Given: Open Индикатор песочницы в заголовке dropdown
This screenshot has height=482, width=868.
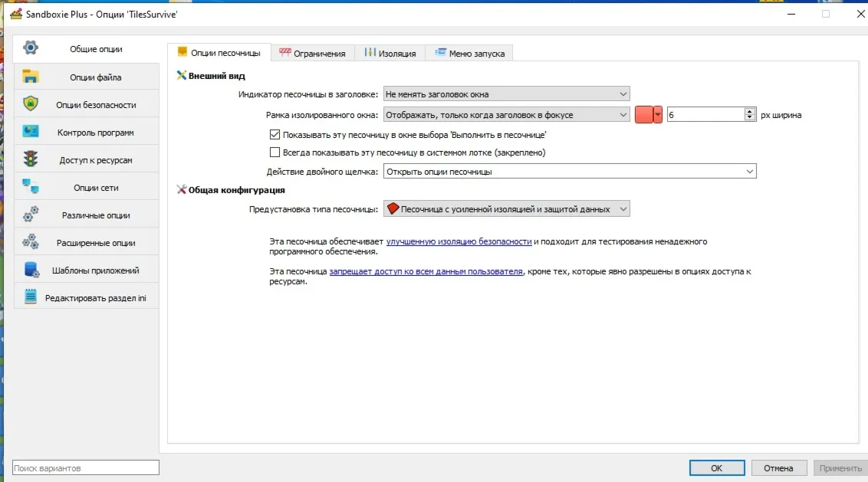Looking at the screenshot, I should (507, 94).
